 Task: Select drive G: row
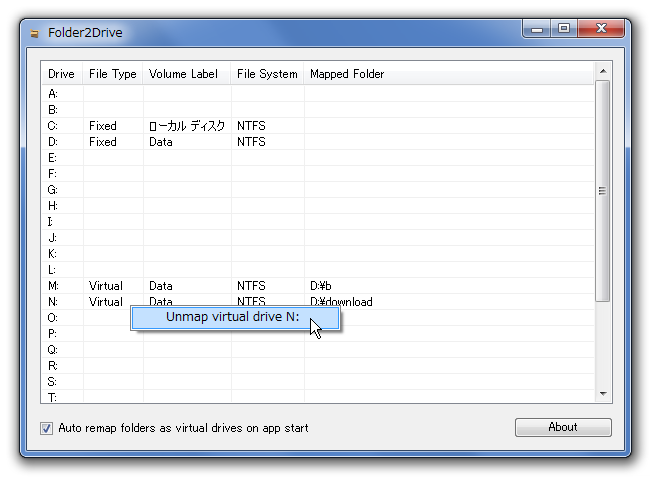click(318, 190)
